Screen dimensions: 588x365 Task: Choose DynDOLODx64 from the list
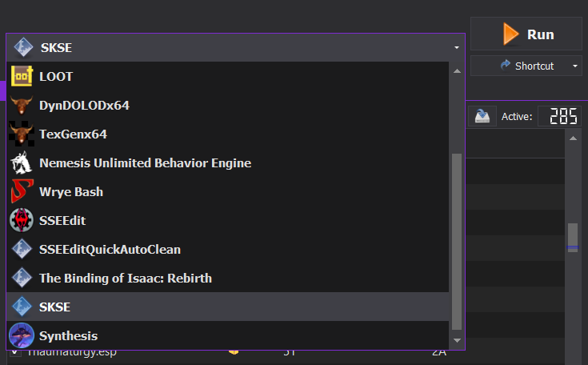(x=227, y=105)
